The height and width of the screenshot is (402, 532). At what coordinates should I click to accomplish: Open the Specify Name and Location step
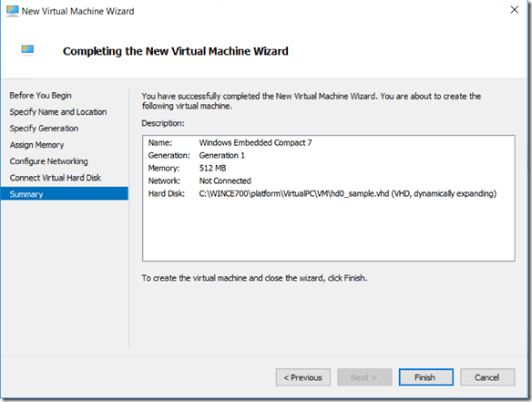tap(58, 112)
